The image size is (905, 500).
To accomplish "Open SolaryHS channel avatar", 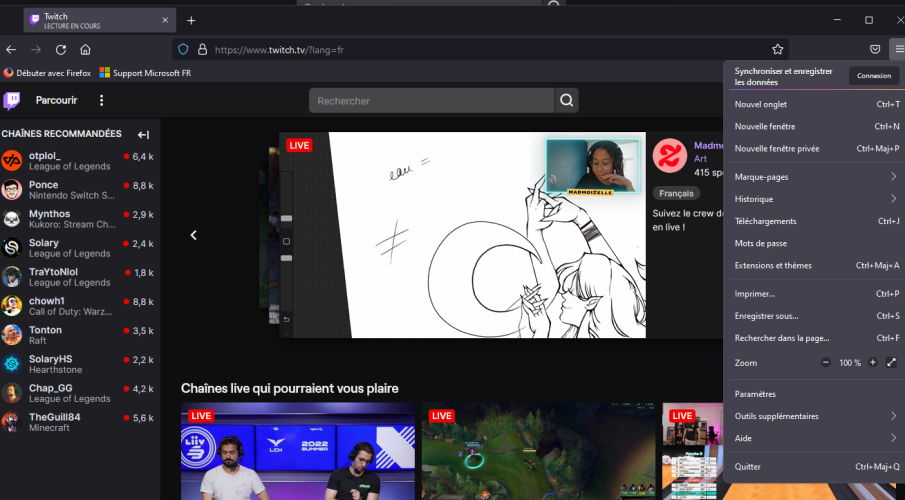I will tap(12, 364).
